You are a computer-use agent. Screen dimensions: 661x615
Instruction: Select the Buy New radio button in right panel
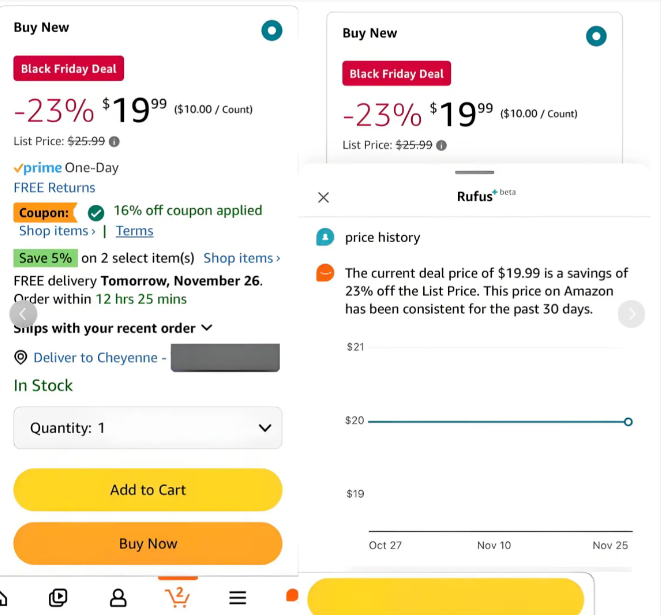596,37
